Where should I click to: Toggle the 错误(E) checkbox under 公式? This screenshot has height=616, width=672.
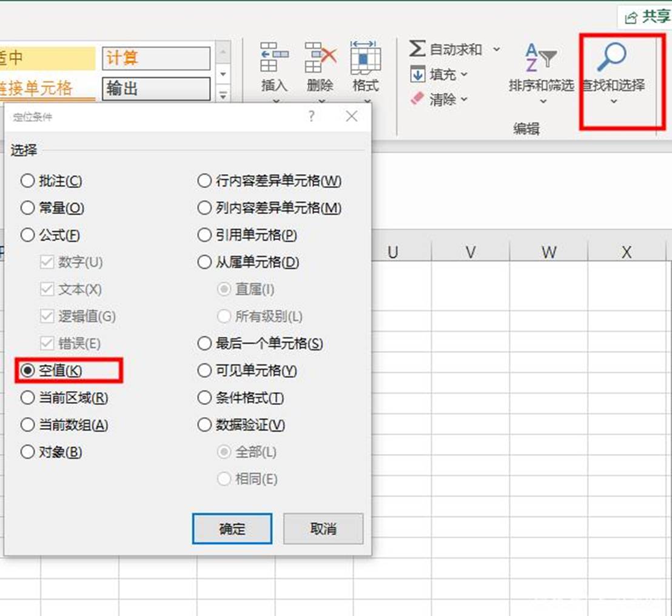[x=47, y=343]
